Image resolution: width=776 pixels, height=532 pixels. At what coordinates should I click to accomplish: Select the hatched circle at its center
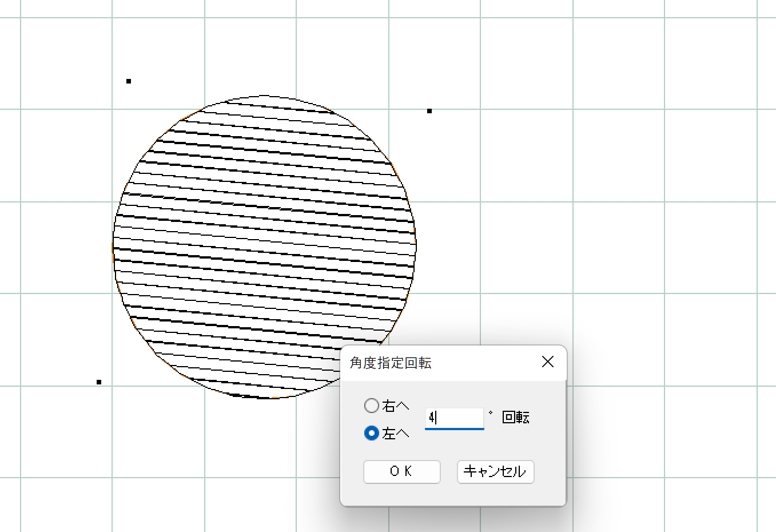tap(264, 247)
